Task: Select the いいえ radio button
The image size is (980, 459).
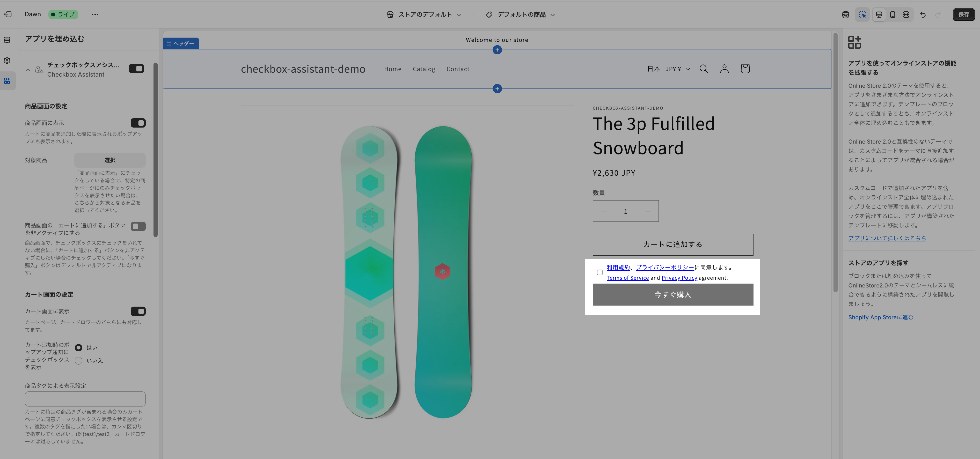Action: [x=79, y=360]
